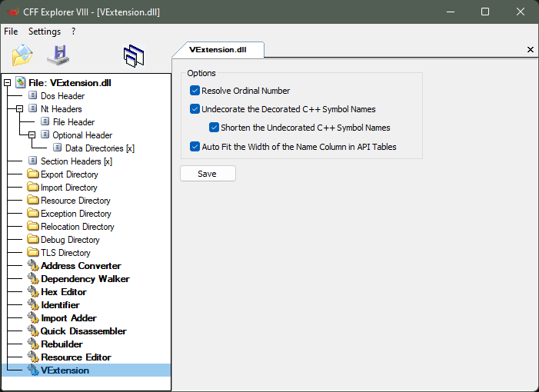Click the TLS Directory folder icon
The image size is (539, 392).
click(33, 252)
